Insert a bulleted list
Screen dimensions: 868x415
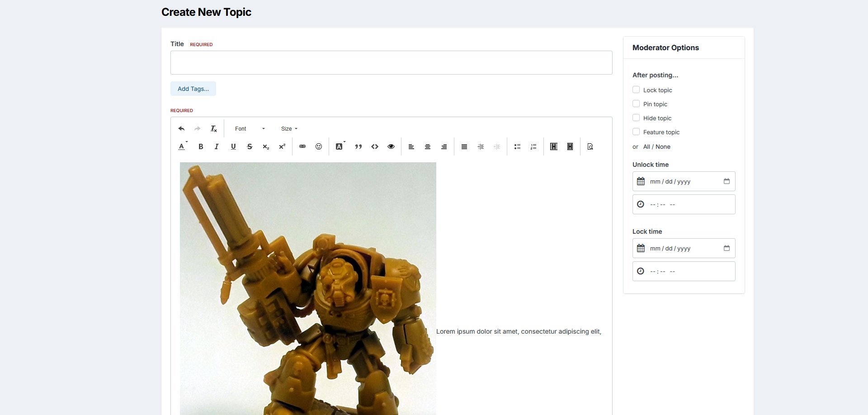(517, 146)
